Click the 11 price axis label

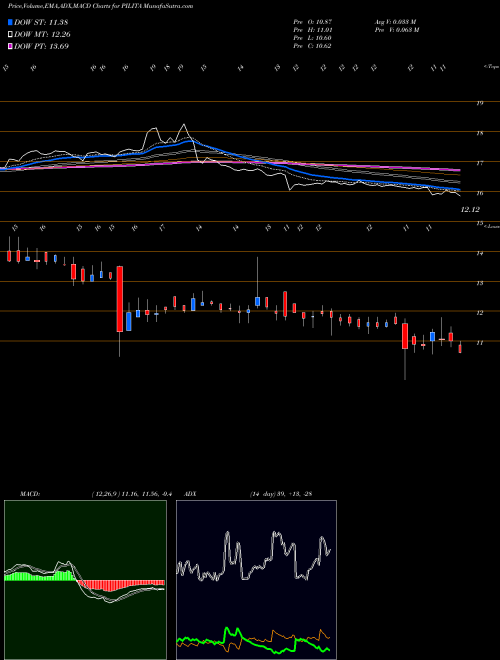point(479,343)
